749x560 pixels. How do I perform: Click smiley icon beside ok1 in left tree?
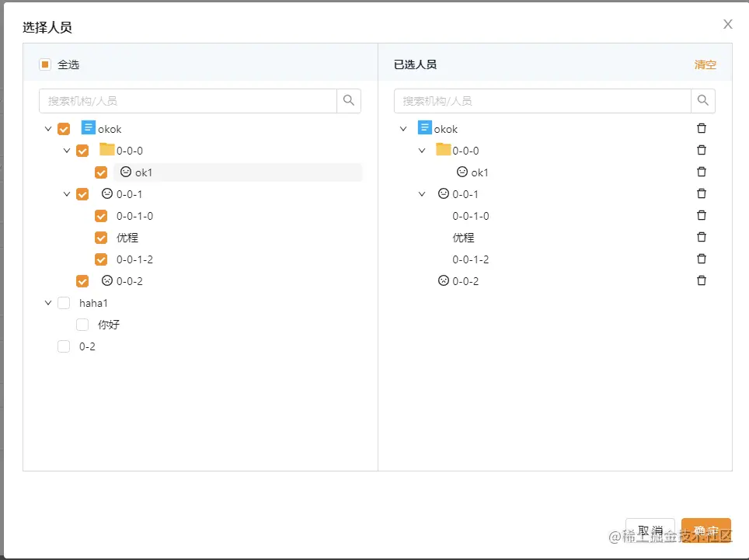click(126, 172)
